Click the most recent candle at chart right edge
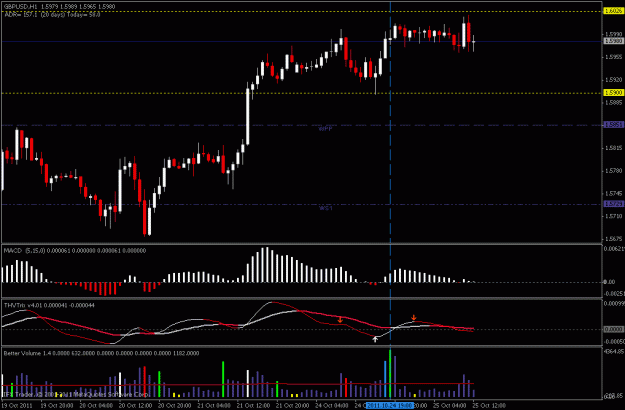625x410 pixels. pyautogui.click(x=474, y=43)
